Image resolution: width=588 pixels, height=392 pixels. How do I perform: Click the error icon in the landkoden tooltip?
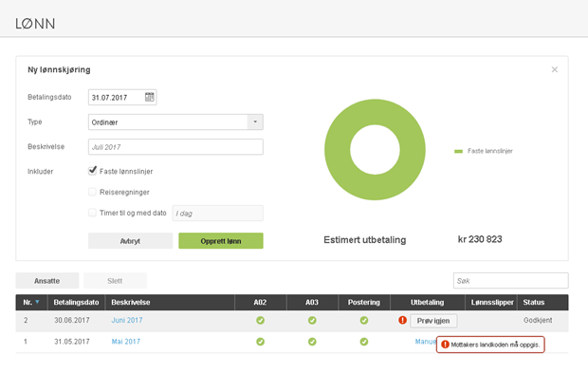[x=445, y=345]
